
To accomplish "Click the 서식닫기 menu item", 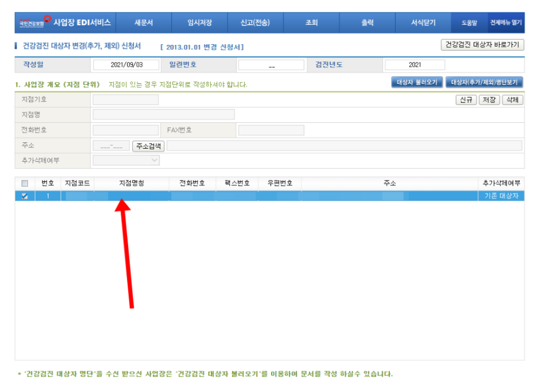I will pyautogui.click(x=423, y=23).
